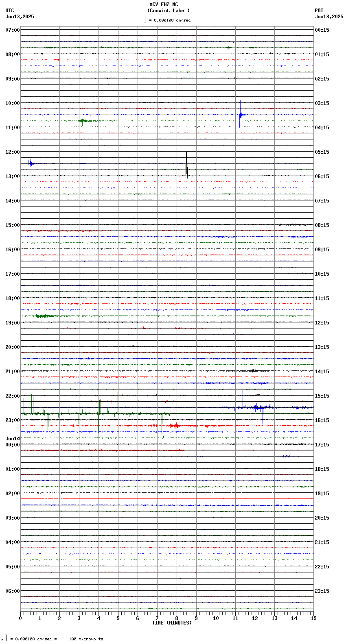The height and width of the screenshot is (644, 346).
Task: Click the red burst on 23:15 trace
Action: click(174, 426)
